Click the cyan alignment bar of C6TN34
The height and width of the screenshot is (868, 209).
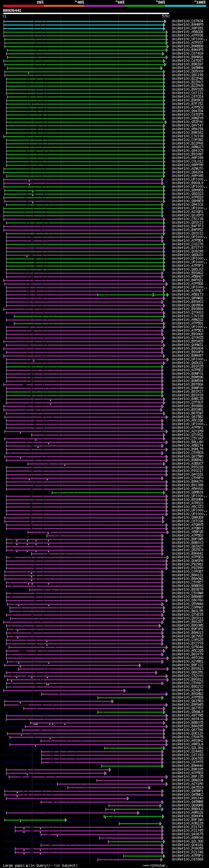pyautogui.click(x=85, y=21)
